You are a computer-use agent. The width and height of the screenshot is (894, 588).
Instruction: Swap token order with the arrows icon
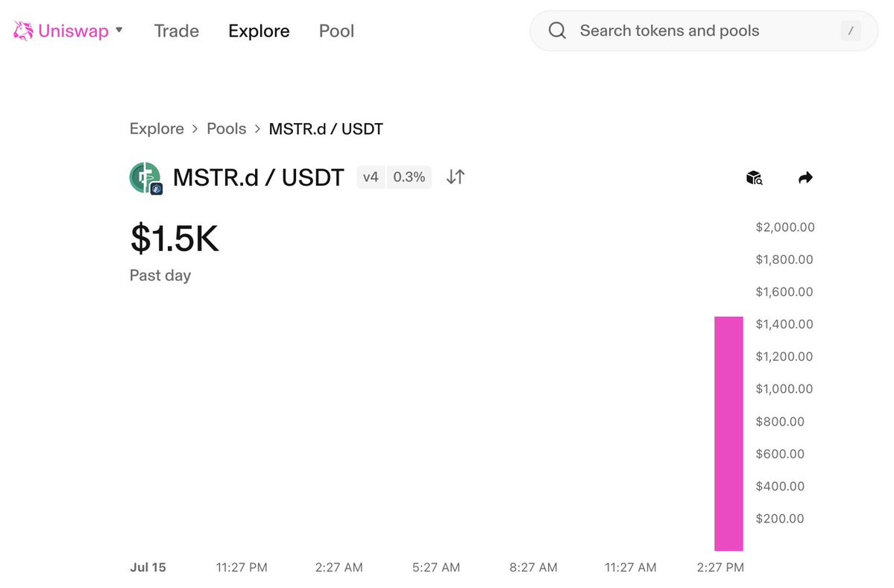(x=456, y=177)
